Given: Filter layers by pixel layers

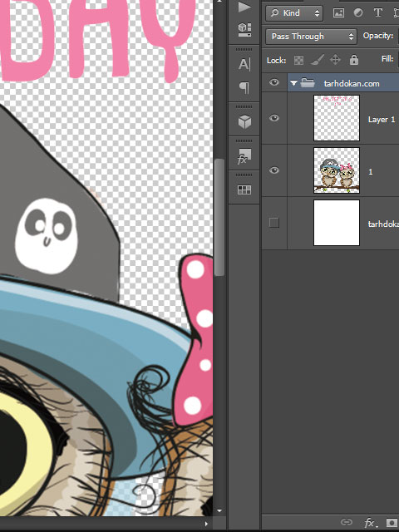Looking at the screenshot, I should coord(338,13).
